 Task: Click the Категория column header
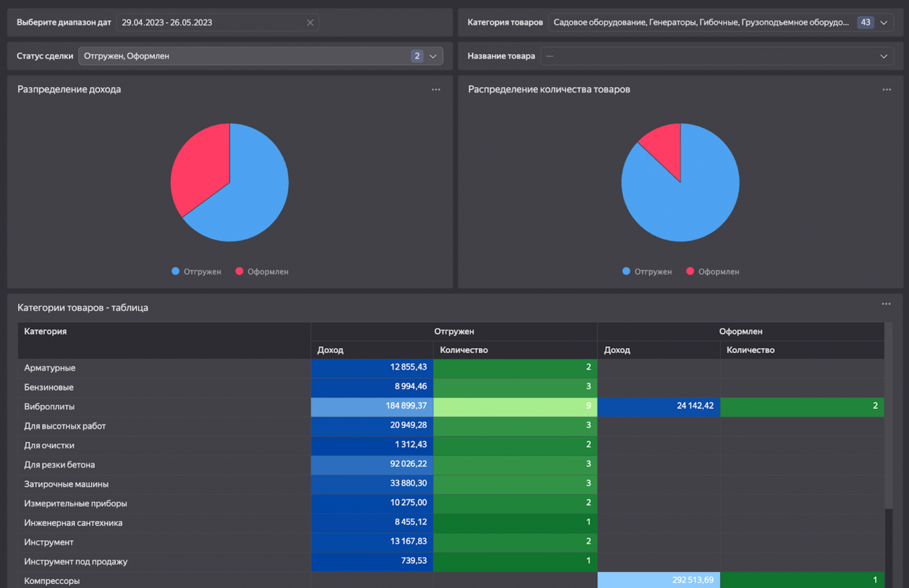[45, 332]
